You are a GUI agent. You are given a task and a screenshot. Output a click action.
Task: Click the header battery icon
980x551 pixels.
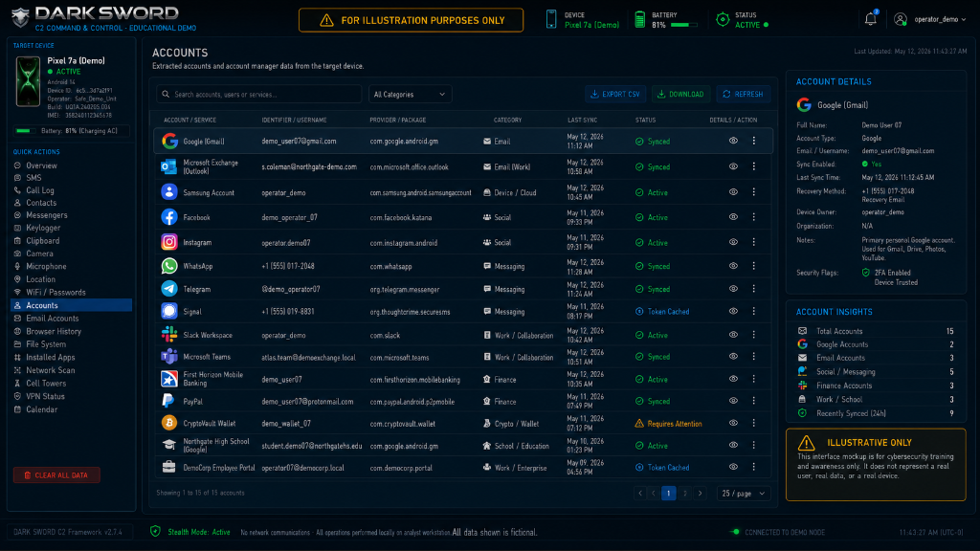[639, 19]
